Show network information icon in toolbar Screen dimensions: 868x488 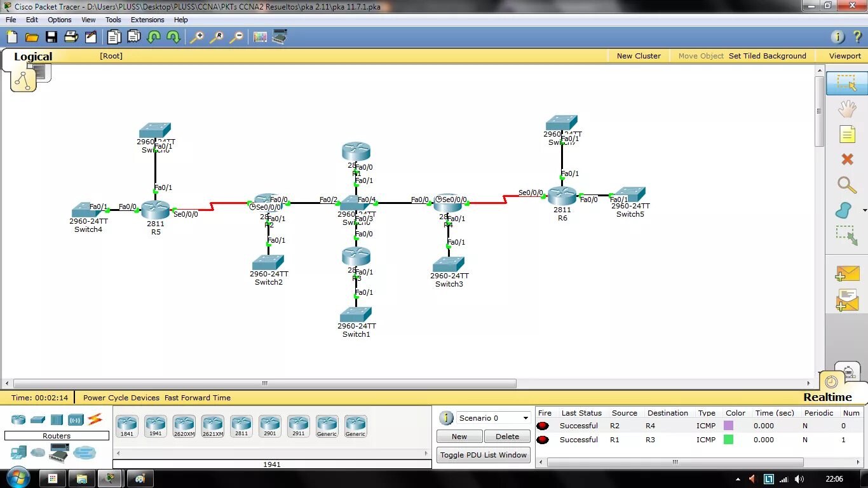pyautogui.click(x=837, y=37)
